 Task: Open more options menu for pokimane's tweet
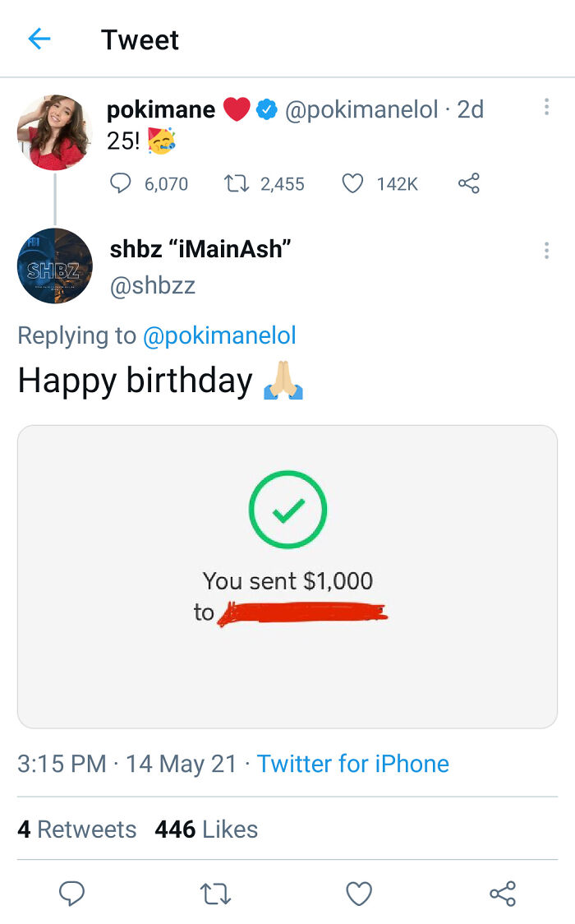[x=547, y=107]
